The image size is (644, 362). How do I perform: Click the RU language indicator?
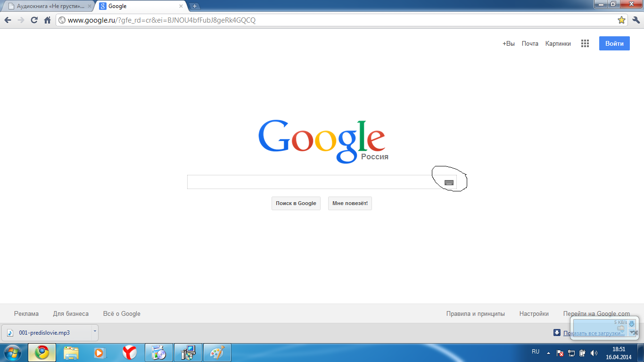coord(536,352)
